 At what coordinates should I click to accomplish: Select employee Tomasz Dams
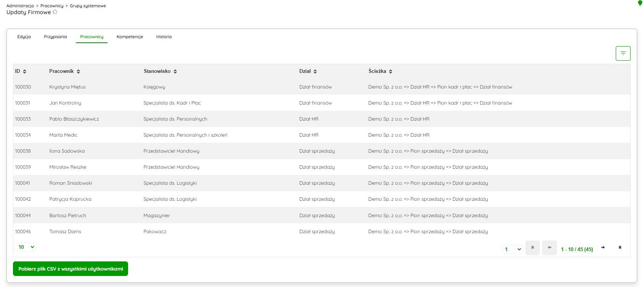coord(65,232)
